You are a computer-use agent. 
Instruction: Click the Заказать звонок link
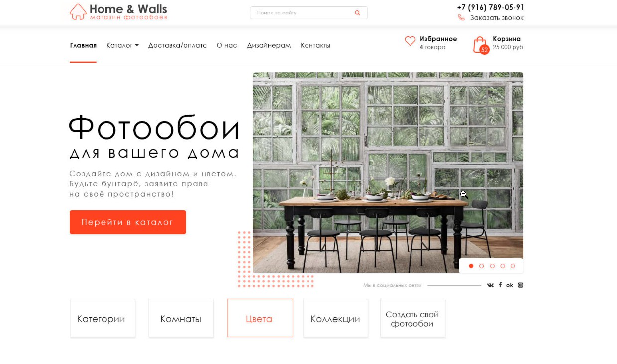tap(497, 18)
